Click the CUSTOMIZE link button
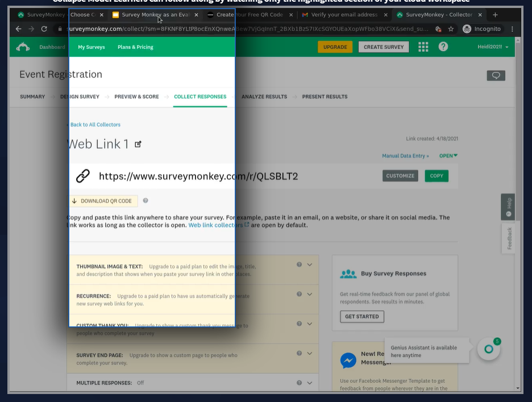 click(x=400, y=176)
